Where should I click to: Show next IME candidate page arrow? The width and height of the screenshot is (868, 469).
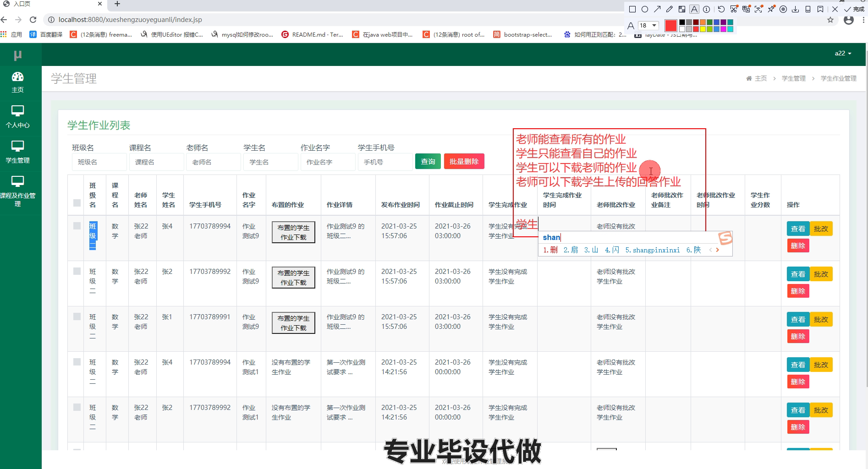718,250
